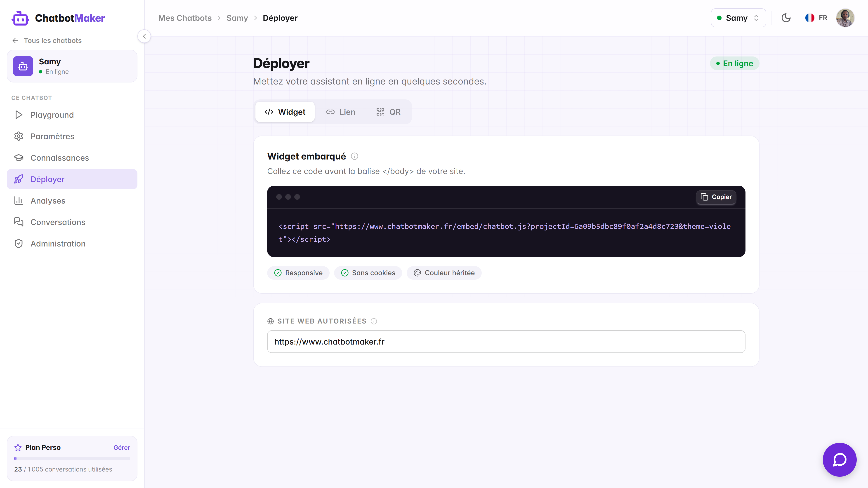Image resolution: width=868 pixels, height=488 pixels.
Task: Click the Déployer breadcrumb item
Action: click(x=280, y=18)
